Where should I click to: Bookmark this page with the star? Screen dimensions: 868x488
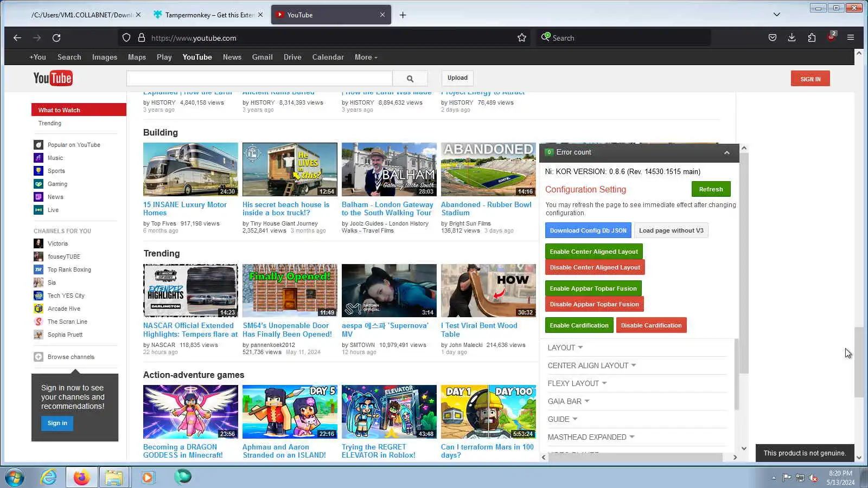tap(522, 38)
